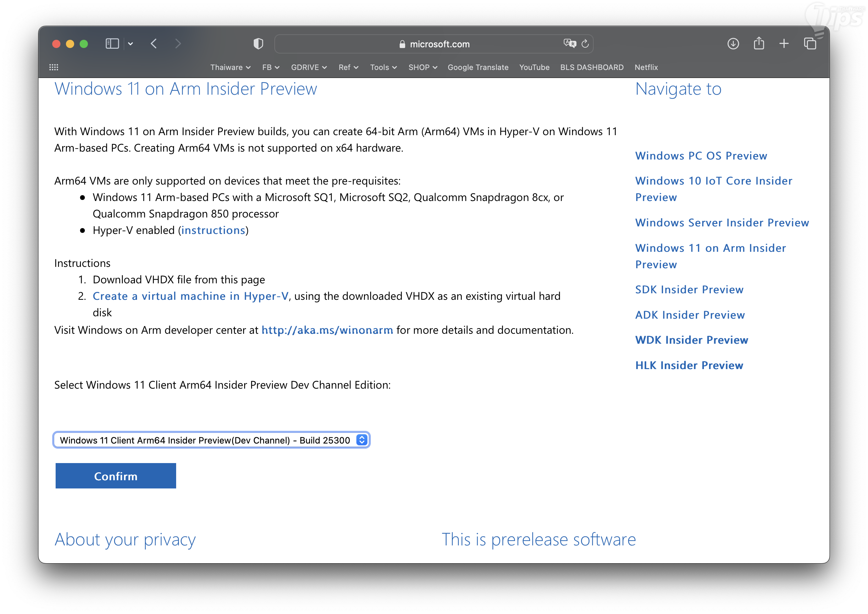Click the Confirm button
Screen dimensions: 868x614
(115, 476)
